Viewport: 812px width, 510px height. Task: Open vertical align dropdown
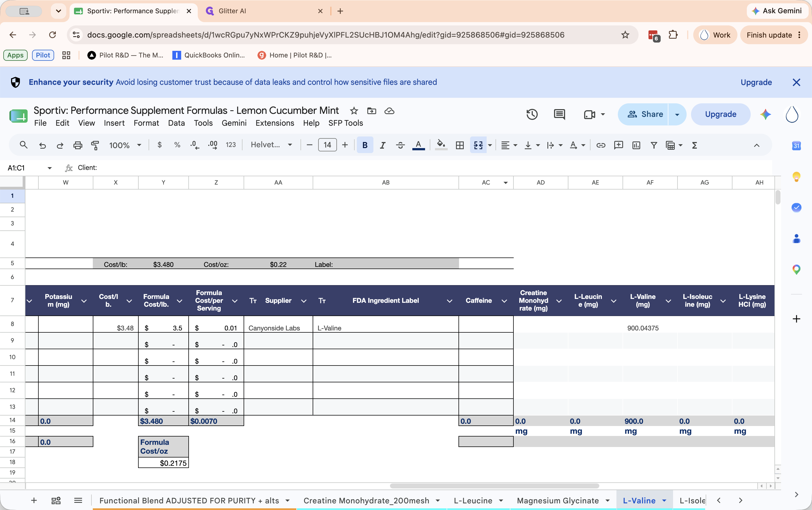pos(532,145)
